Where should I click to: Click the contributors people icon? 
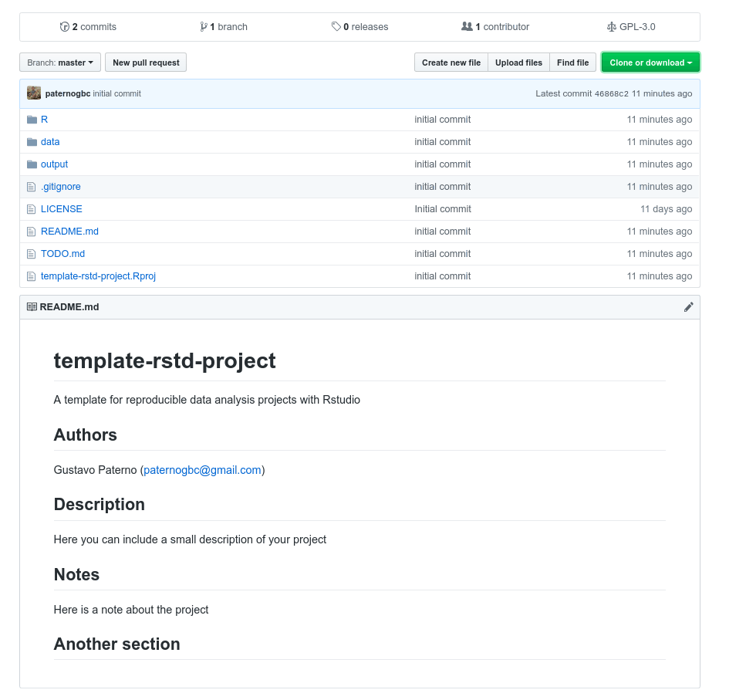click(x=467, y=27)
